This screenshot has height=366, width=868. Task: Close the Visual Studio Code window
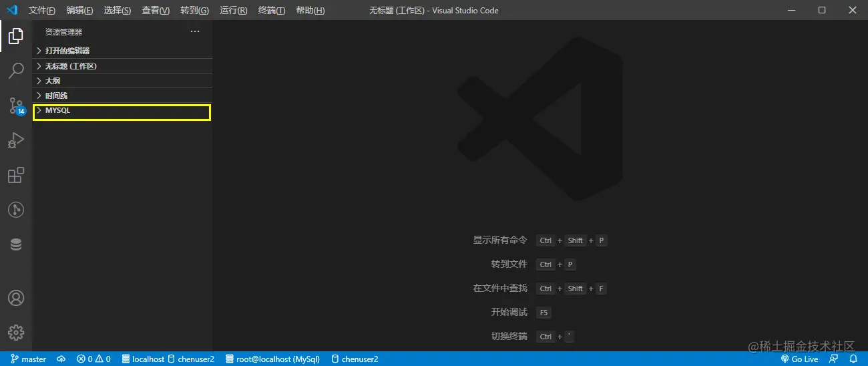853,10
